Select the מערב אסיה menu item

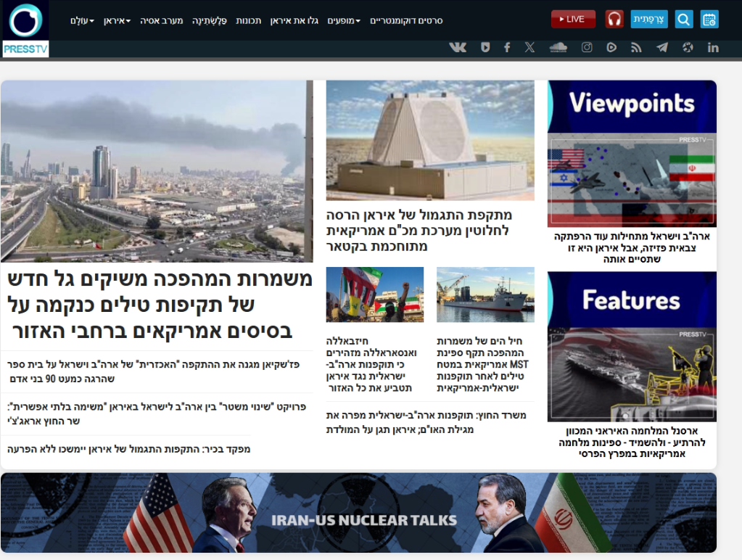(x=163, y=20)
